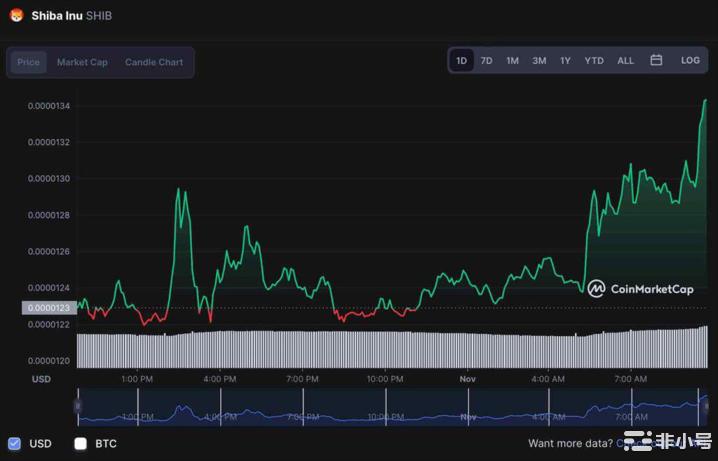Show ALL time price history
The height and width of the screenshot is (461, 718).
click(625, 60)
